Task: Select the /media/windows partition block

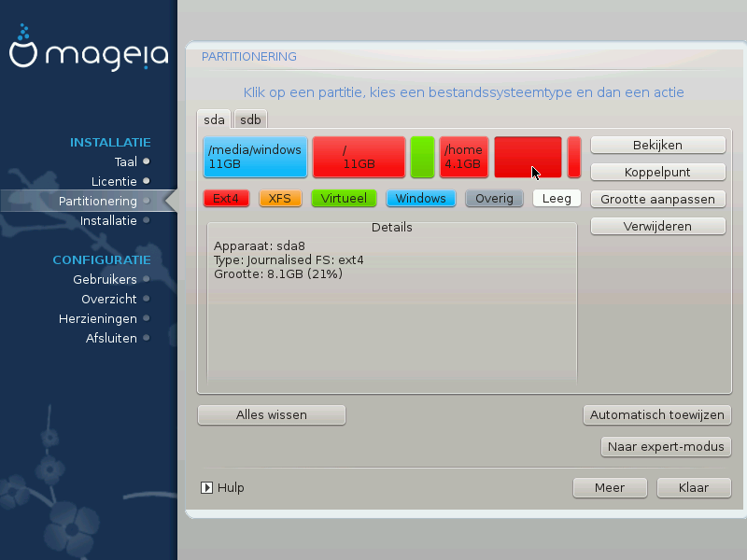Action: (x=255, y=157)
